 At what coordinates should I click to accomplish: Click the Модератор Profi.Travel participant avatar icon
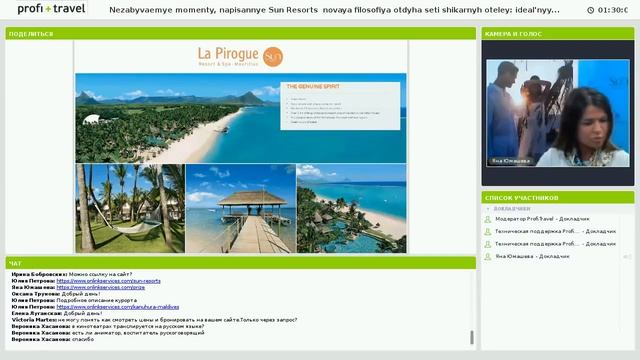tap(487, 219)
